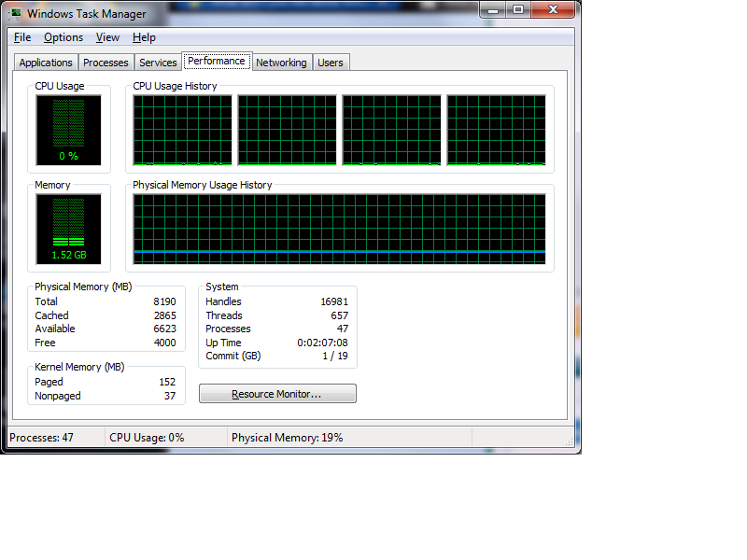Click the Threads value 657
This screenshot has height=560, width=747.
340,315
